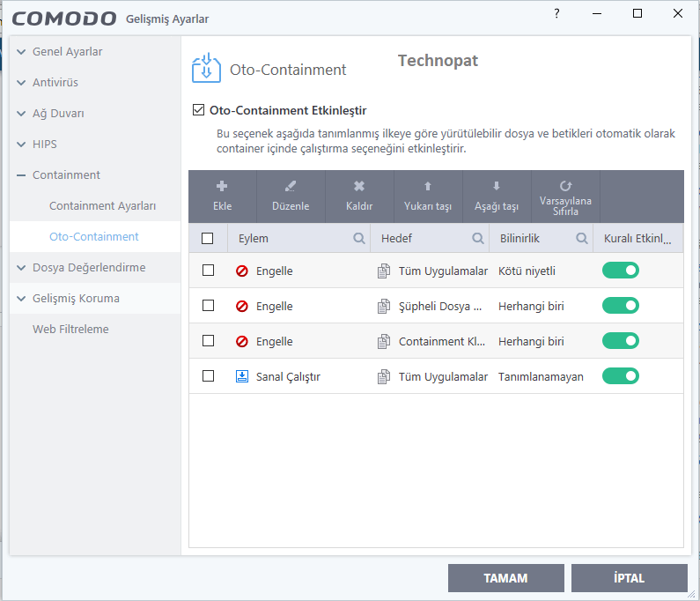Click the help question mark icon
Viewport: 700px width, 601px height.
(556, 14)
